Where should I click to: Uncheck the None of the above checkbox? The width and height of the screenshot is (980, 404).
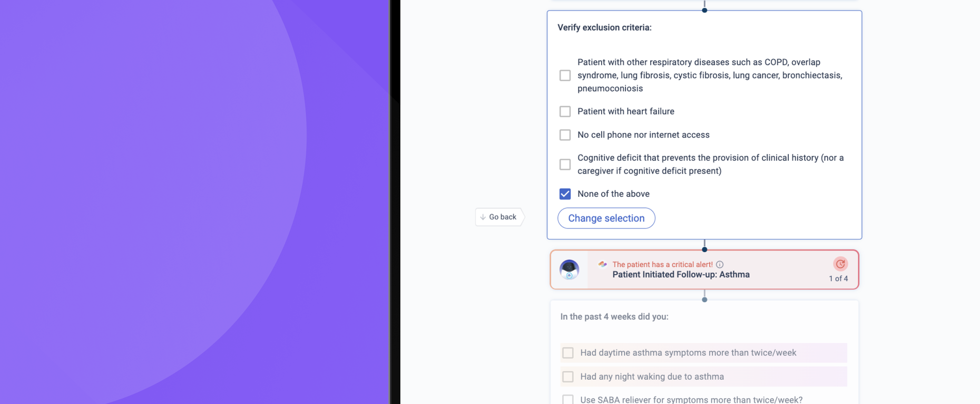pyautogui.click(x=565, y=194)
